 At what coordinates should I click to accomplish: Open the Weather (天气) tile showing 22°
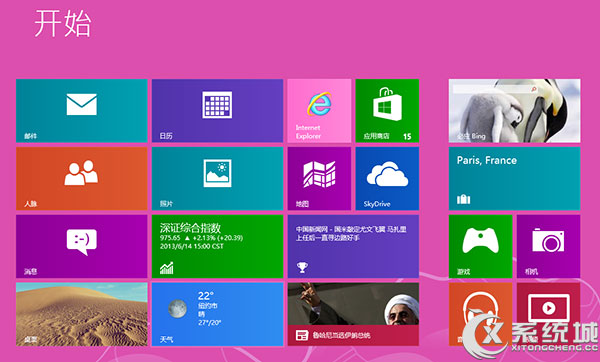[217, 314]
